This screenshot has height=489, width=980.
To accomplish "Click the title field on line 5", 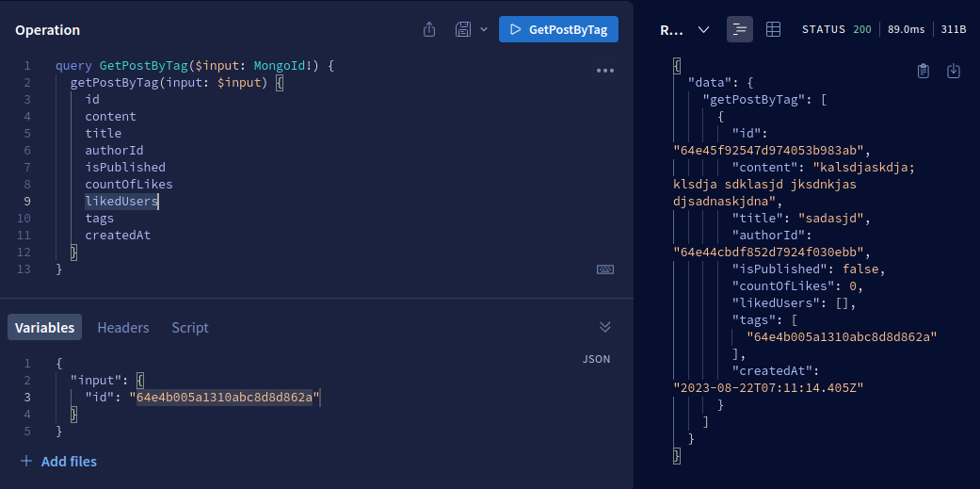I will tap(104, 133).
